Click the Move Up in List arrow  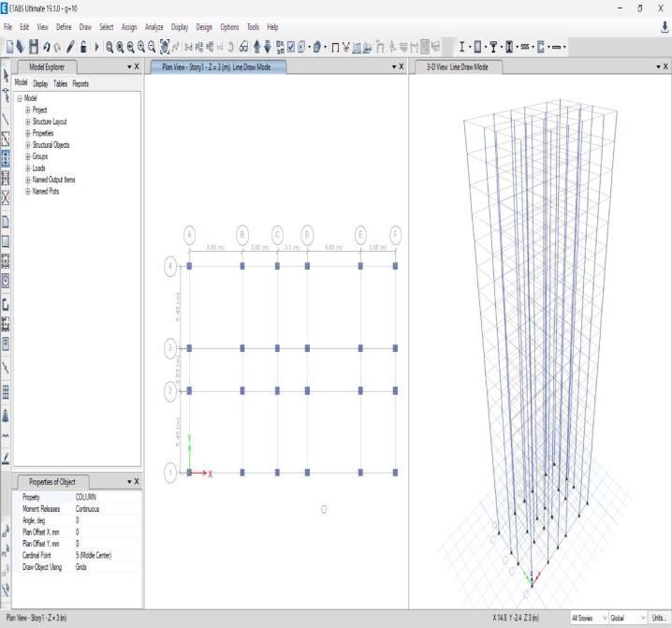[x=256, y=46]
